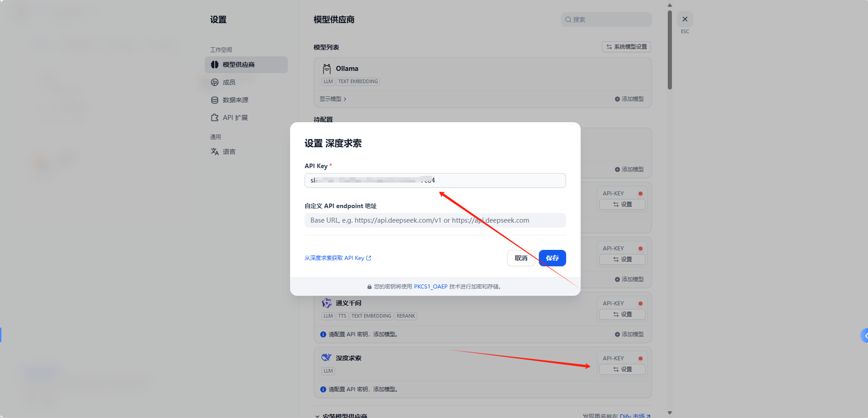Focus the 搜索 search box
Screen dimensions: 868x418
[606, 20]
